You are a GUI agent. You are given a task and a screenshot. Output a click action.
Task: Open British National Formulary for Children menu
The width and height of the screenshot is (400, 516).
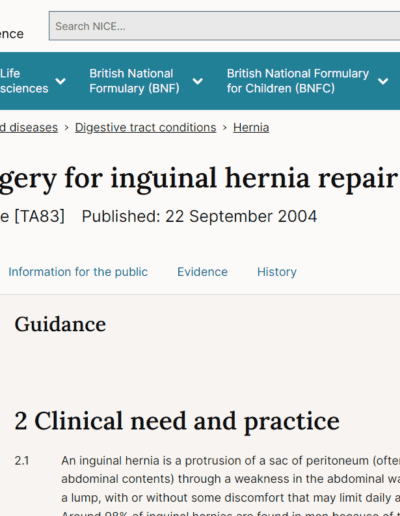pos(298,81)
